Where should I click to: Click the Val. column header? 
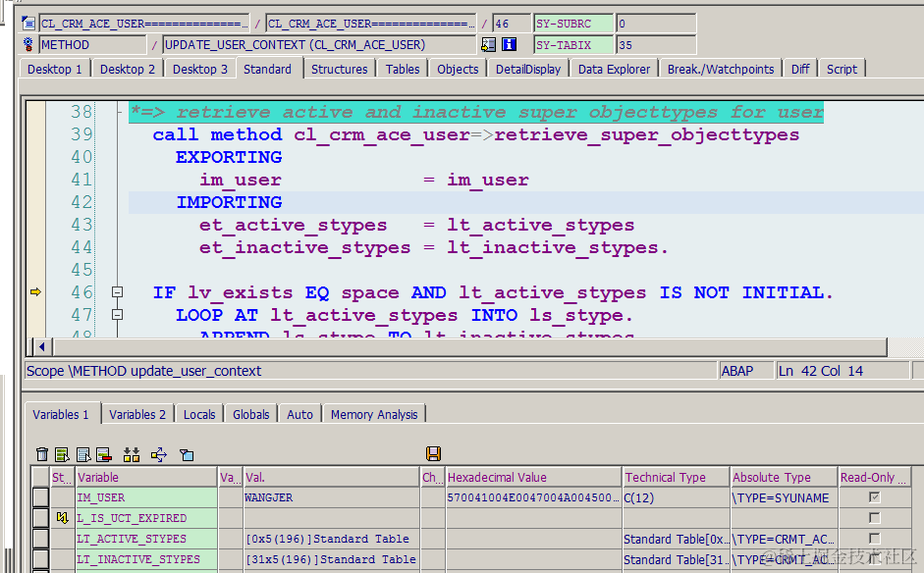tap(331, 477)
